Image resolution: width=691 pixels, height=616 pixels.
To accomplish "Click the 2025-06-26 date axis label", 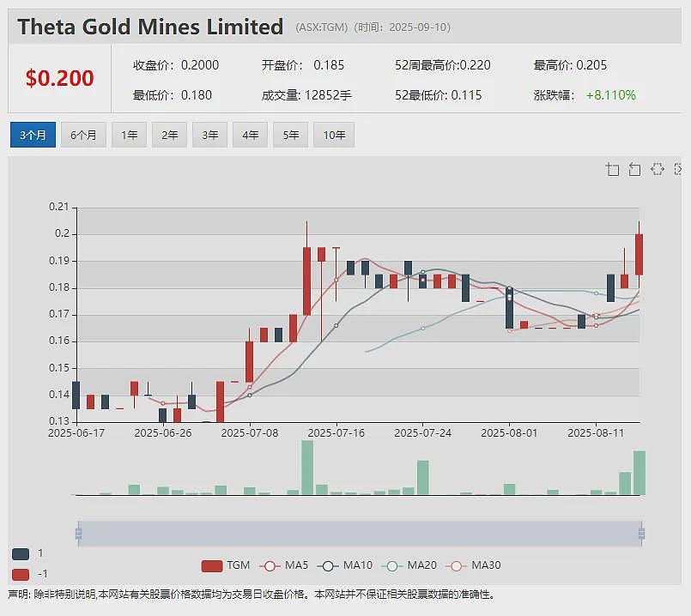I will [x=163, y=432].
